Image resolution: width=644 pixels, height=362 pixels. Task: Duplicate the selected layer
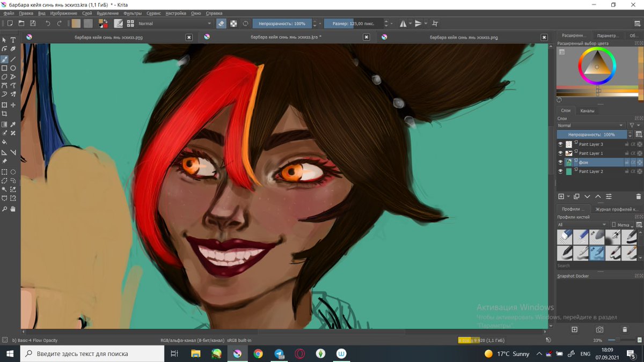(x=576, y=197)
